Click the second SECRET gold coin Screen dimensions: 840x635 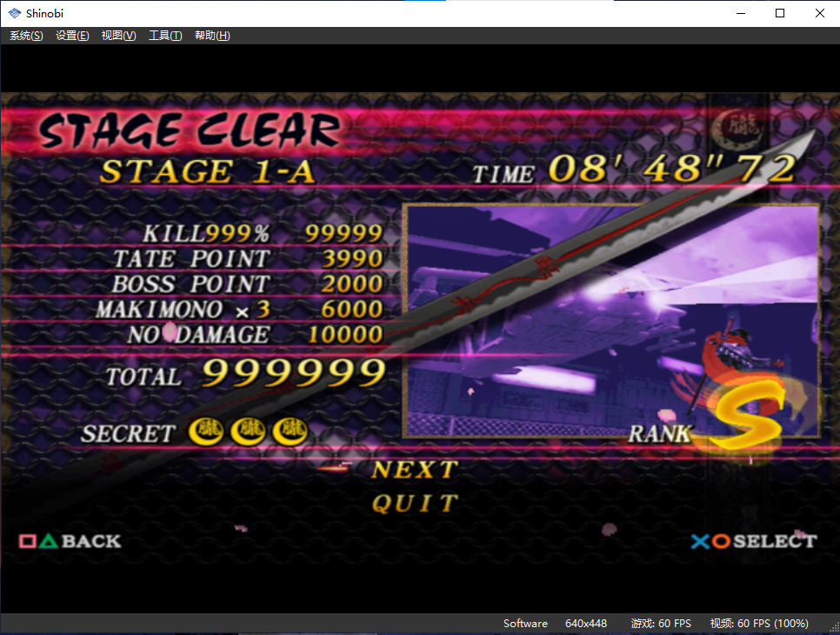[x=248, y=431]
